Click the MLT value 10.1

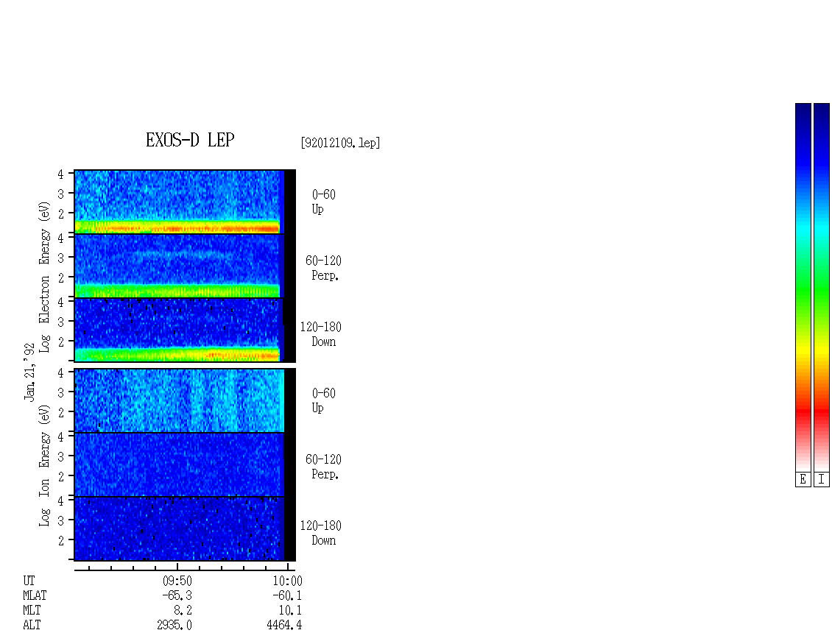point(290,611)
